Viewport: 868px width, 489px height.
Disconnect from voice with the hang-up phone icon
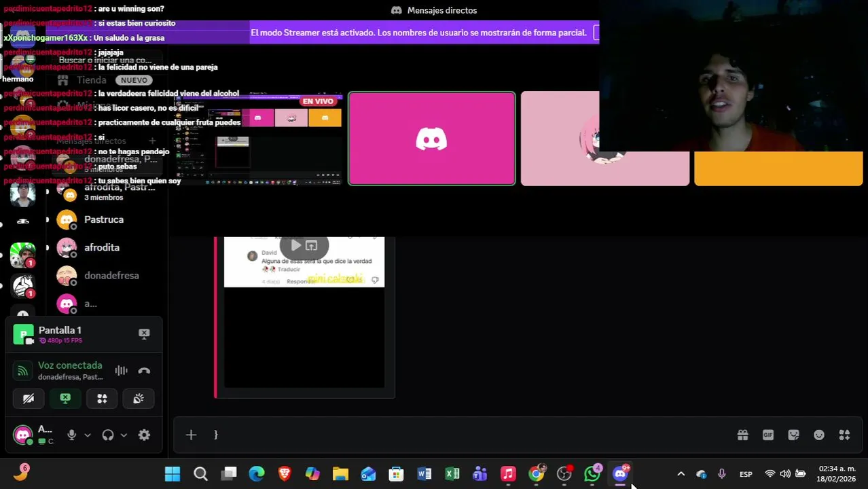pyautogui.click(x=144, y=371)
